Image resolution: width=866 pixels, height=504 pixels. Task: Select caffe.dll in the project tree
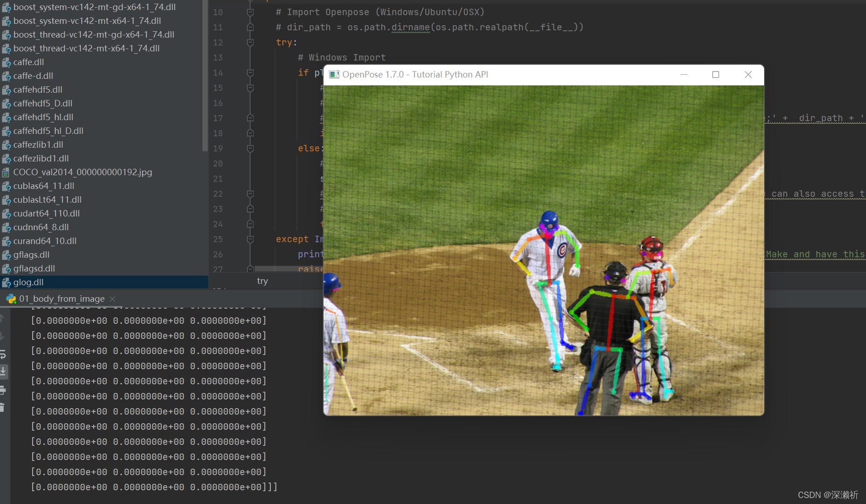click(28, 62)
